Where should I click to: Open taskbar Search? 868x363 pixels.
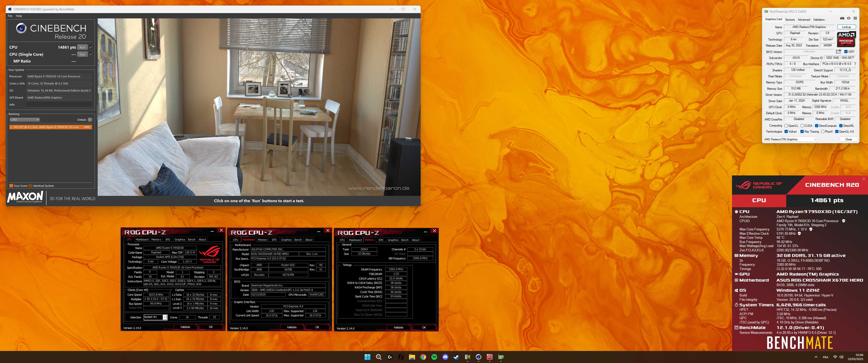(378, 357)
